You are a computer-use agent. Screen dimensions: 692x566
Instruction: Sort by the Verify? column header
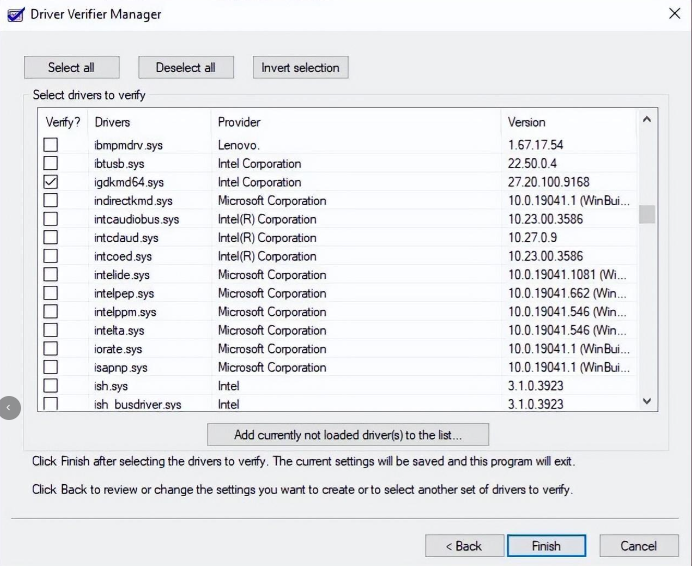point(63,122)
